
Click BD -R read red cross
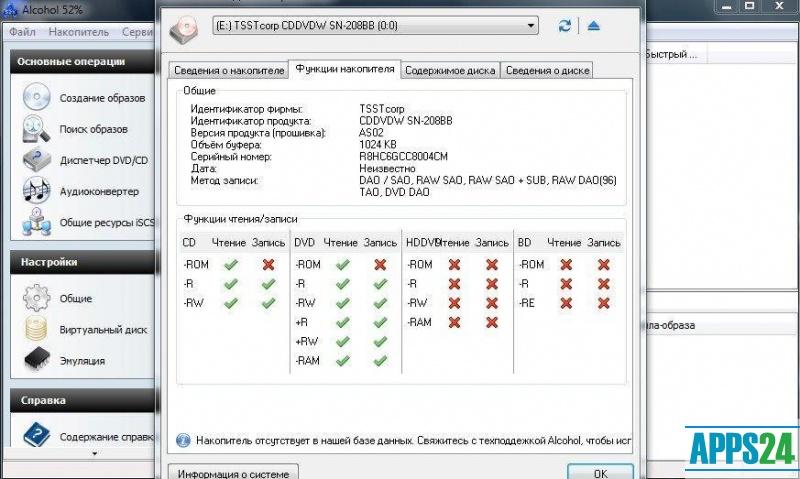pos(566,284)
